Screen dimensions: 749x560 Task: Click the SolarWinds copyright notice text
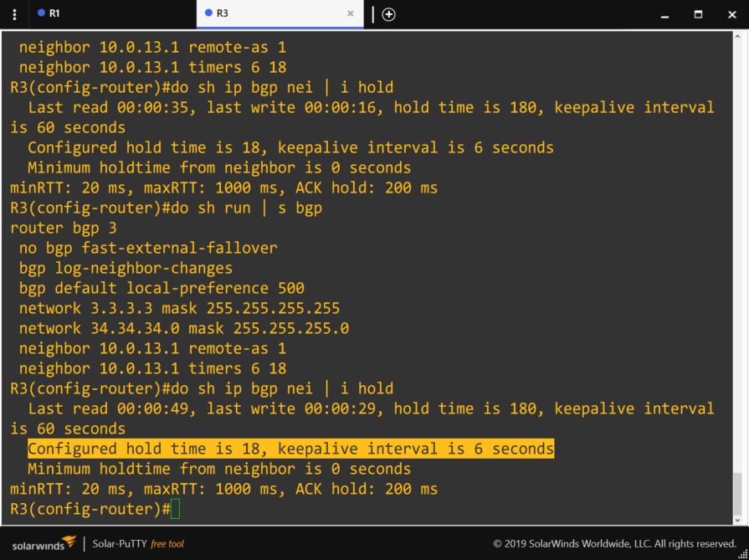(x=614, y=544)
